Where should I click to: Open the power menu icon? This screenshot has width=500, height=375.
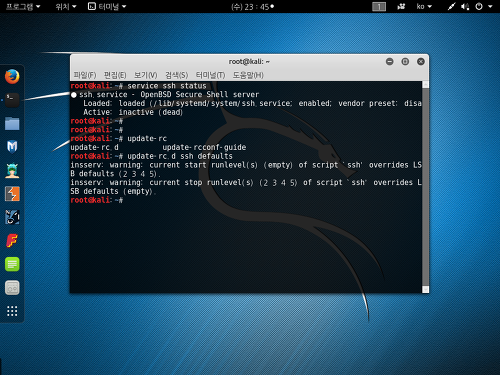tap(479, 6)
